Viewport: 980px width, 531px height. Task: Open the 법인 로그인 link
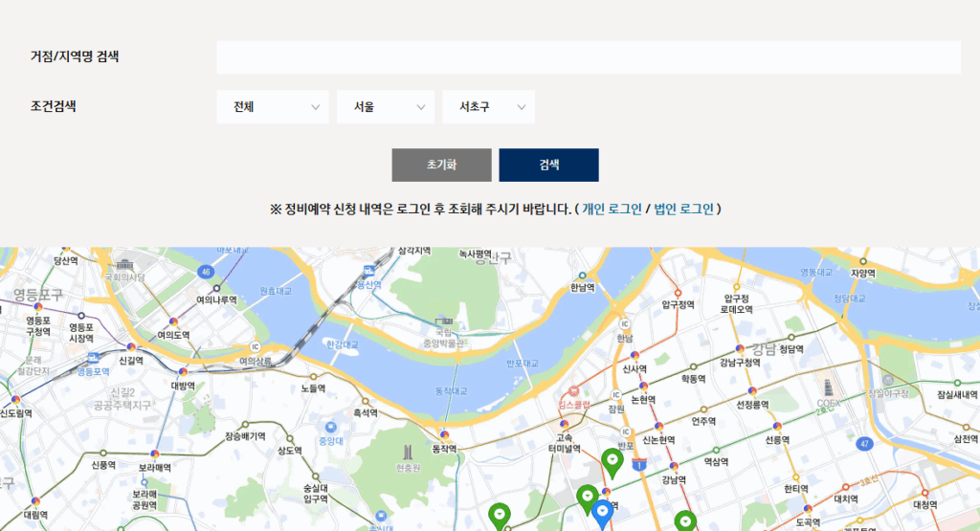[683, 209]
